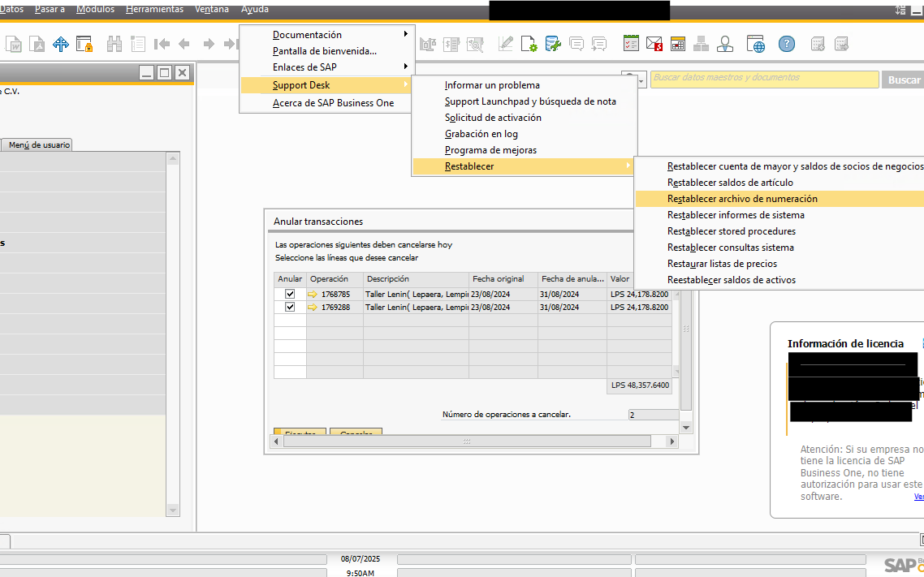Viewport: 924px width, 577px height.
Task: Open the yellow calendar toolbar icon
Action: [x=678, y=44]
